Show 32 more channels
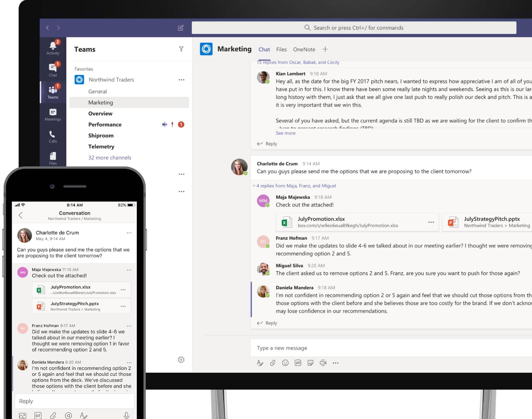 (x=110, y=158)
